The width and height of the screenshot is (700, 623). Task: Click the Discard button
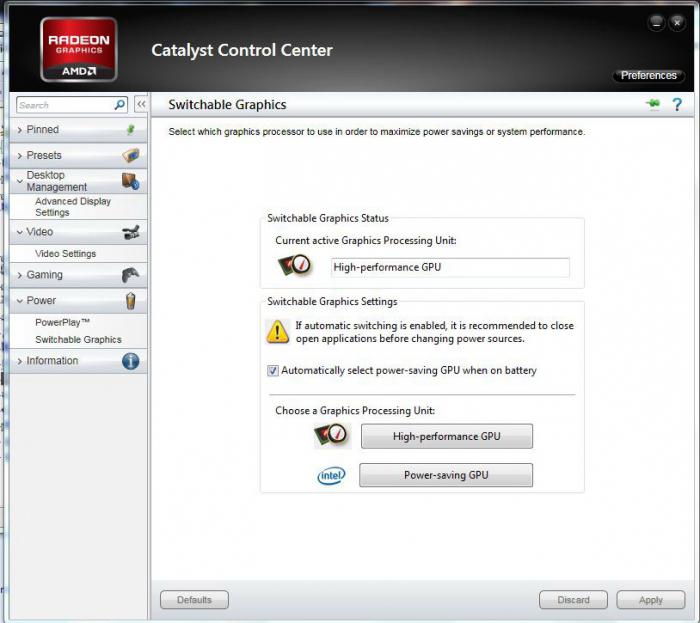(573, 600)
